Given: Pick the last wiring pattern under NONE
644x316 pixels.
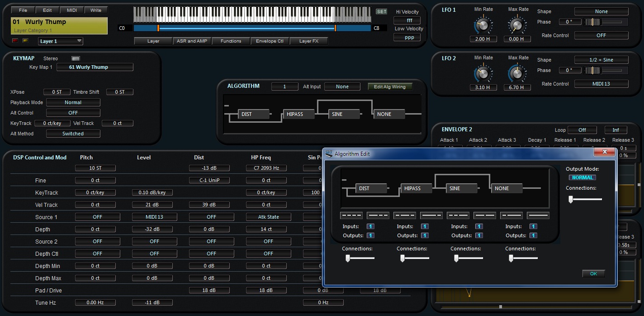Looking at the screenshot, I should (x=538, y=215).
